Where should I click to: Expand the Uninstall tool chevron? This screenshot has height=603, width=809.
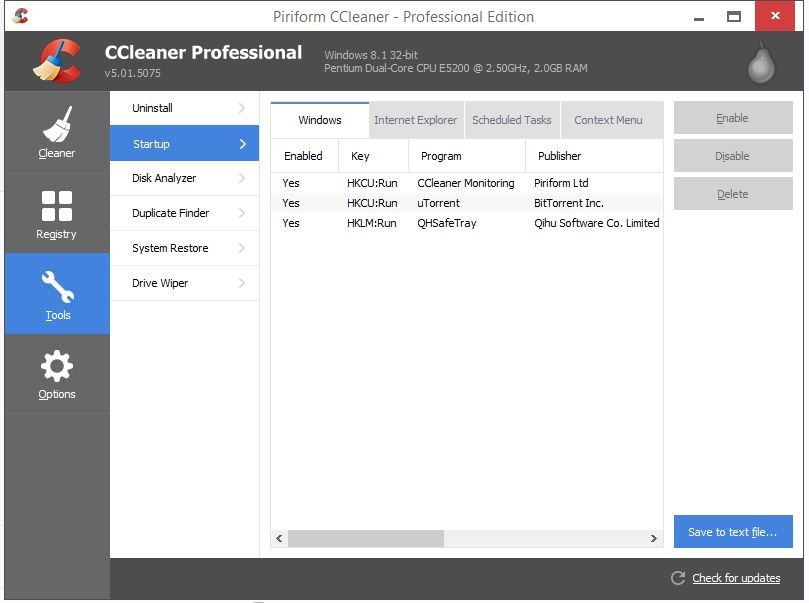[242, 108]
